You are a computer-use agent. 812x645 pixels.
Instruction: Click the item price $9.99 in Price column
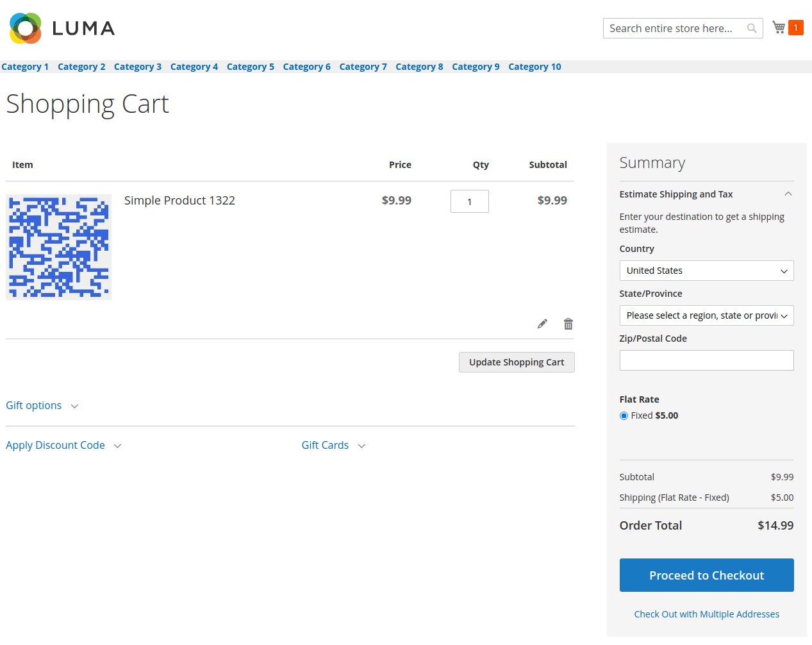[397, 201]
